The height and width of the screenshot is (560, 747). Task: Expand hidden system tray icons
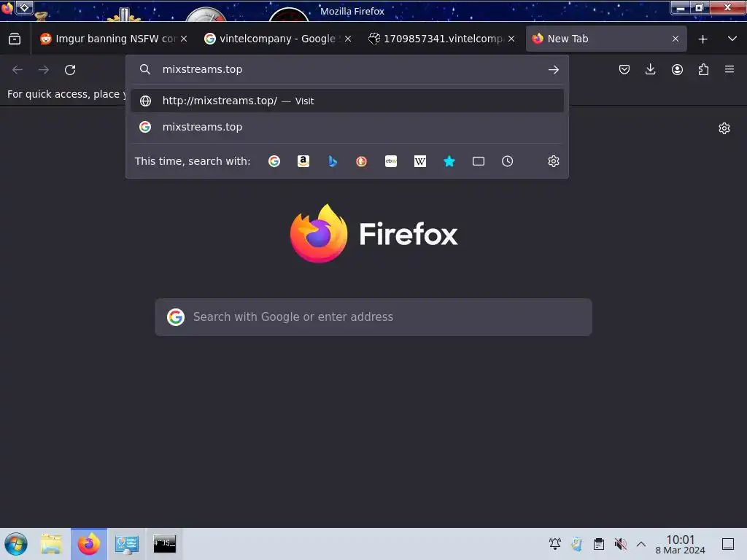point(641,544)
